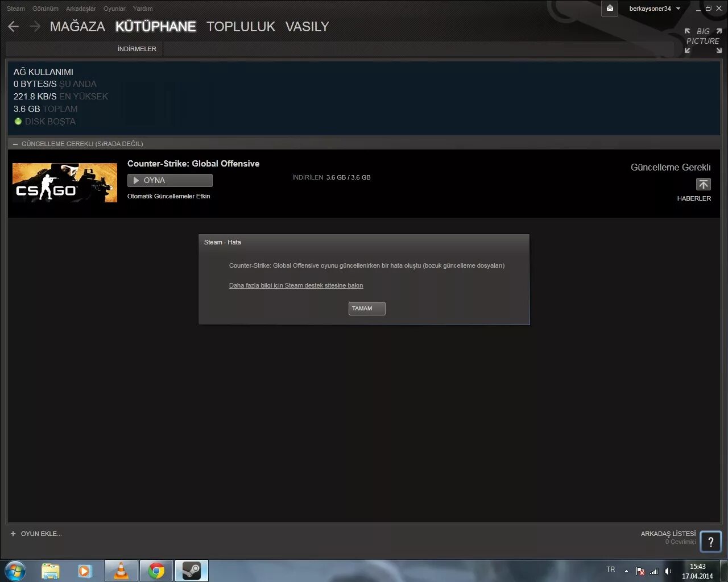The image size is (728, 582).
Task: Open the Oyunlar menu
Action: coord(114,9)
